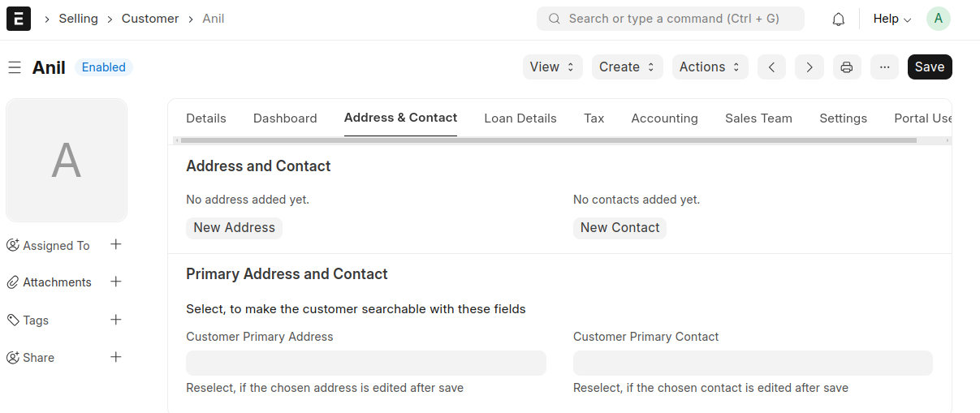
Task: Open the Help dropdown menu
Action: tap(891, 19)
